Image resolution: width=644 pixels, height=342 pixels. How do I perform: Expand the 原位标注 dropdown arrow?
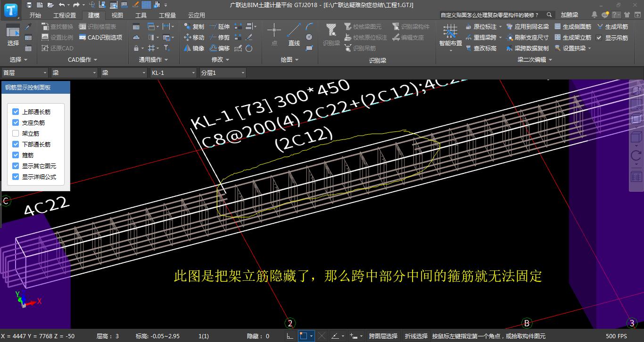coord(500,27)
